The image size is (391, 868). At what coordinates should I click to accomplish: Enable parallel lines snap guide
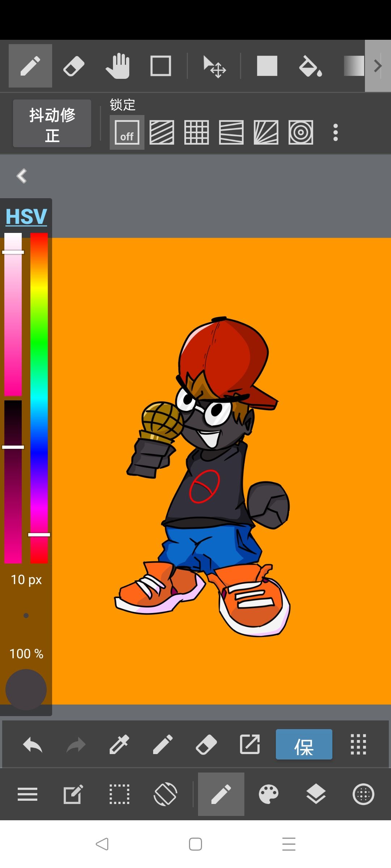162,132
